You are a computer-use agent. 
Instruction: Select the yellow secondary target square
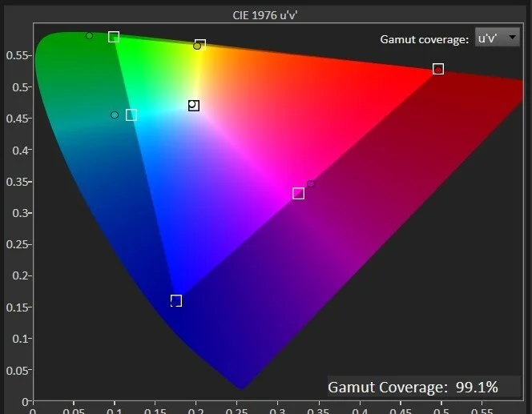pos(200,45)
